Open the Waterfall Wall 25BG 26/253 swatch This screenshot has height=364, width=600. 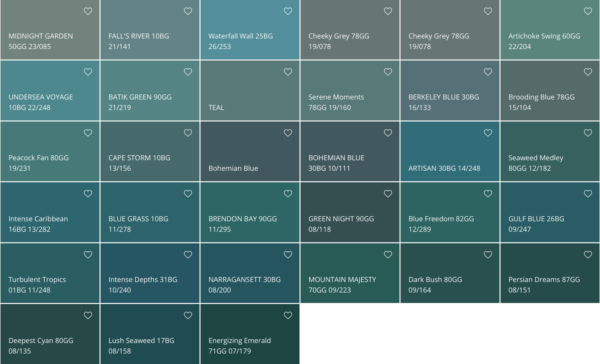[x=250, y=30]
